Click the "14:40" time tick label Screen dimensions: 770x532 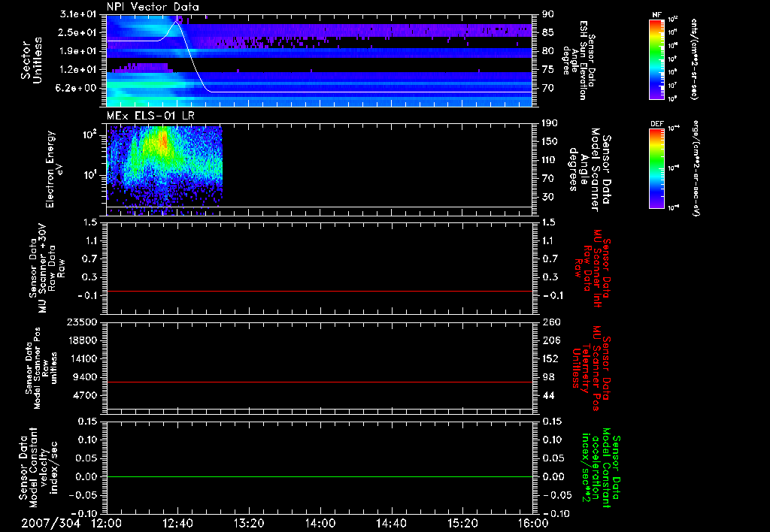(x=391, y=523)
